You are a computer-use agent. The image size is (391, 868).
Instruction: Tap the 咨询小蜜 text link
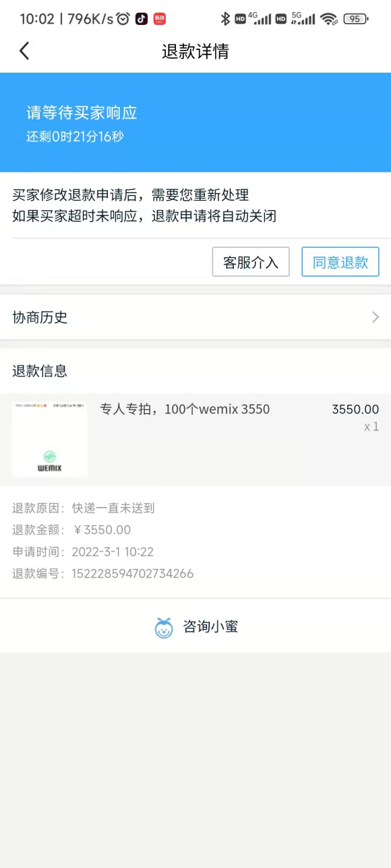click(210, 628)
